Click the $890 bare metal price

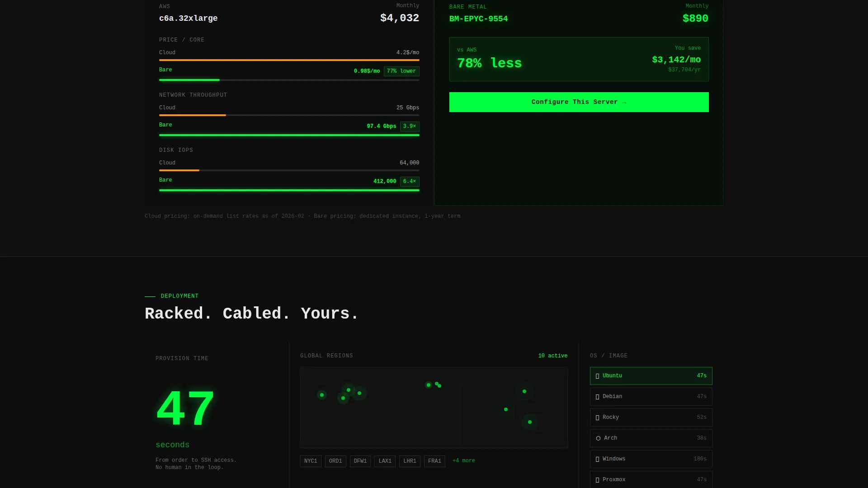tap(695, 19)
